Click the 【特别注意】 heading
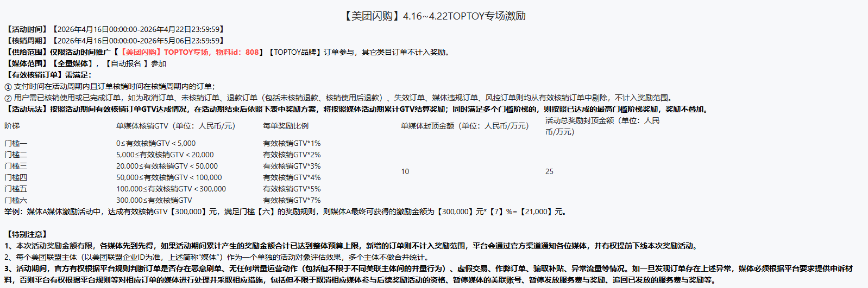The width and height of the screenshot is (868, 288). tap(27, 234)
